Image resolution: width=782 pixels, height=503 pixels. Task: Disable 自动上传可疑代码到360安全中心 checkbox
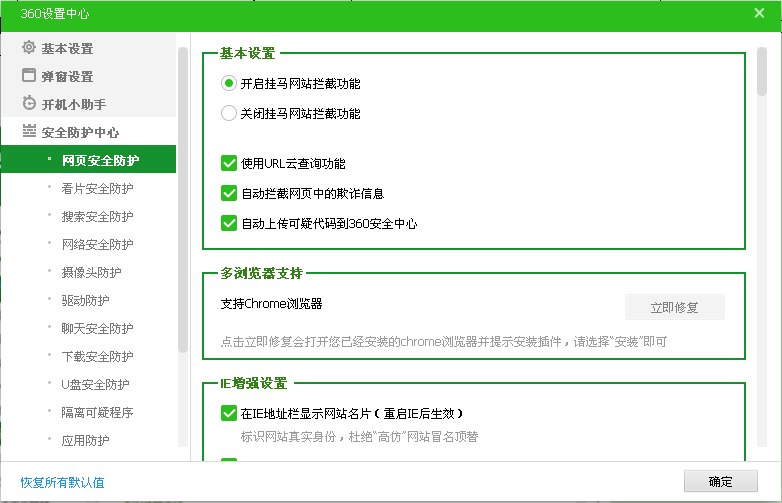click(x=229, y=223)
